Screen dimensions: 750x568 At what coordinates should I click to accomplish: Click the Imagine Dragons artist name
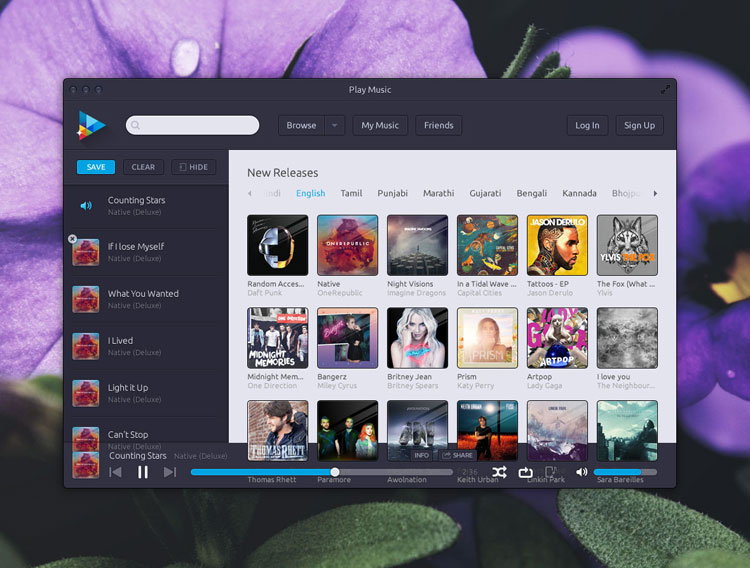point(416,293)
